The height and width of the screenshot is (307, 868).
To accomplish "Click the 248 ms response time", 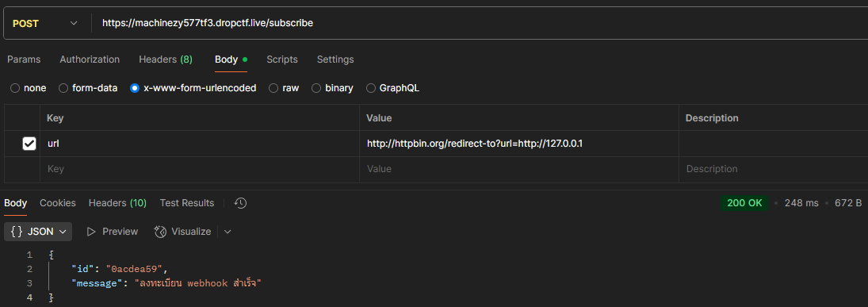I will click(x=801, y=203).
